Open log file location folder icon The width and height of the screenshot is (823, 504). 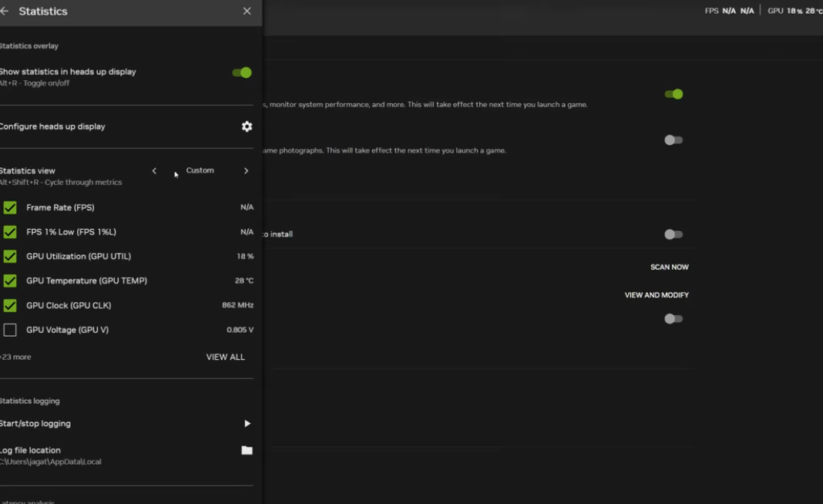[247, 451]
